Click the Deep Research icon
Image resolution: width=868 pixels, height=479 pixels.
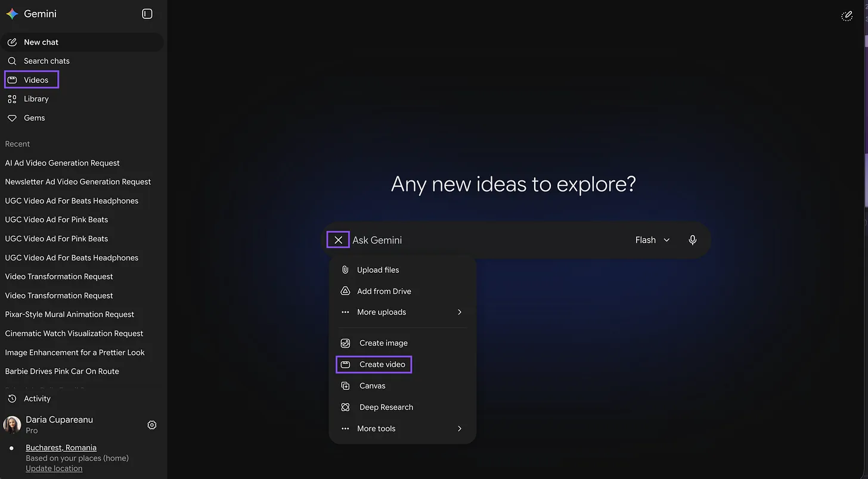click(x=345, y=408)
